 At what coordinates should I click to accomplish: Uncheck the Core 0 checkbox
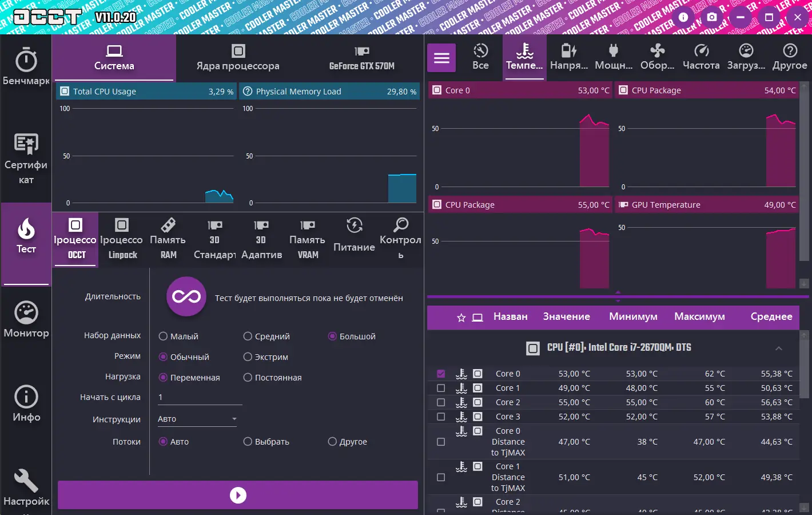coord(441,374)
